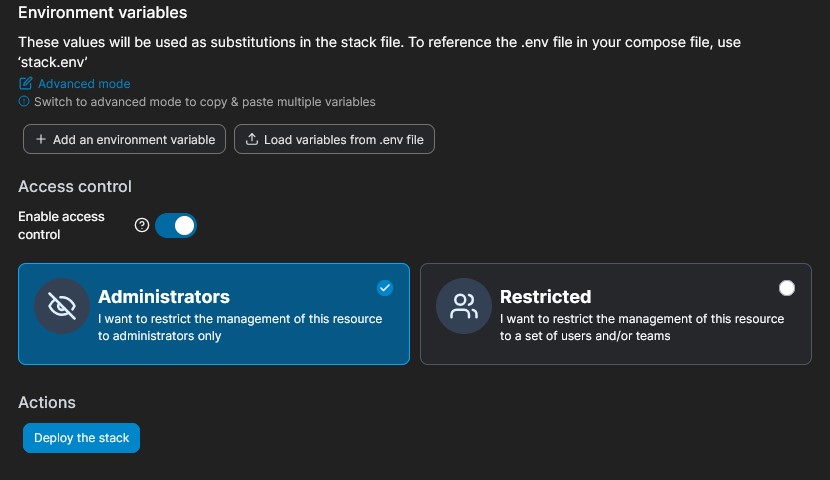Screen dimensions: 830x480
Task: Click the checked Administrators radio indicator
Action: pyautogui.click(x=385, y=288)
